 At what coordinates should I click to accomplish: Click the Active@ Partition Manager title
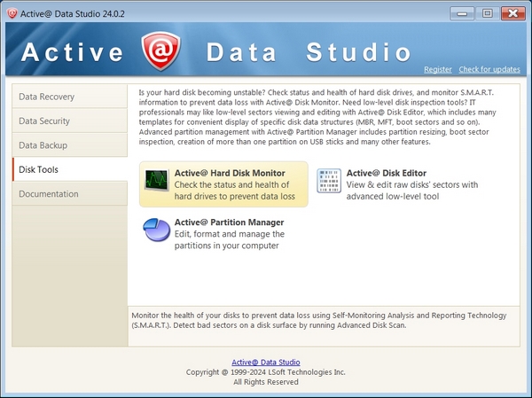[229, 222]
